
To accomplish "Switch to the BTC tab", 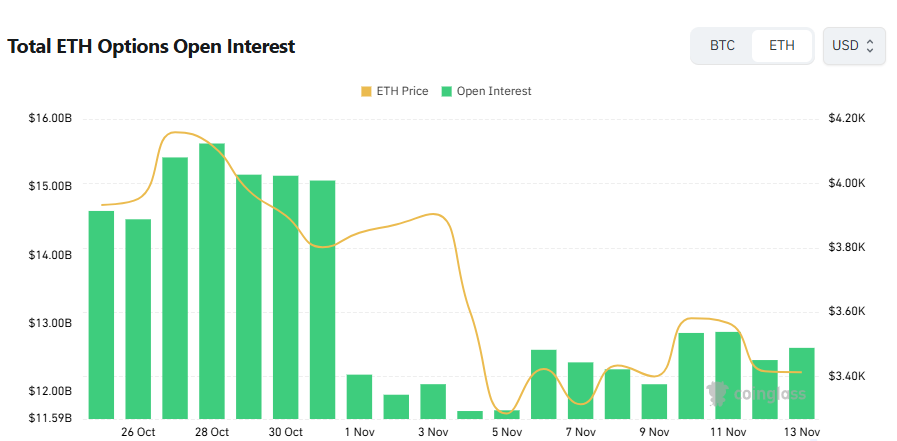I will point(722,46).
